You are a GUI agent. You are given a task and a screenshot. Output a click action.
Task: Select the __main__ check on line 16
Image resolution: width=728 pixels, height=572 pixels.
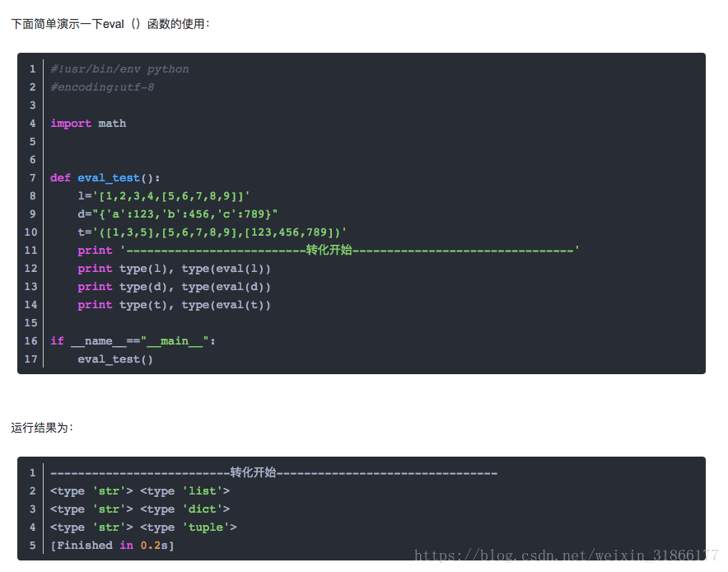[x=132, y=340]
